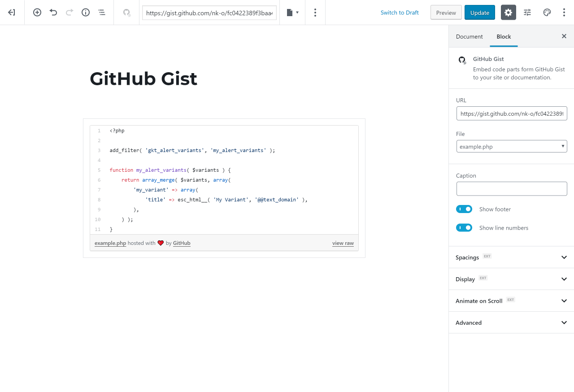Click the block description text about embedding Gist

coord(519,74)
